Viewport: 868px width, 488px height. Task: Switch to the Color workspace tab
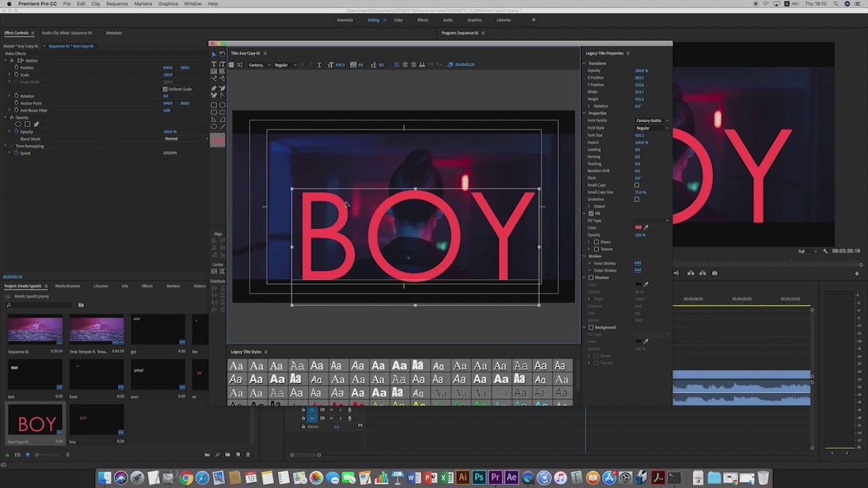(x=398, y=20)
